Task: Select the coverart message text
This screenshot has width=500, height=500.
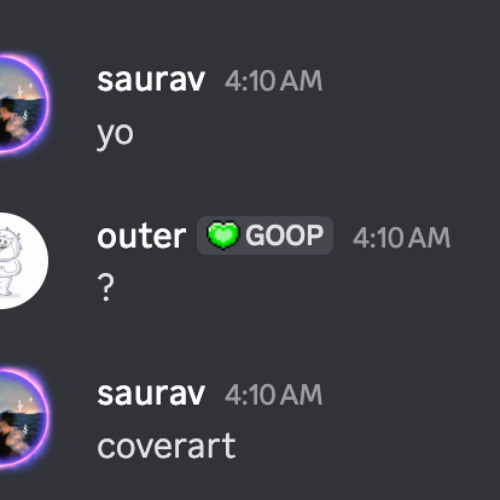Action: [167, 446]
